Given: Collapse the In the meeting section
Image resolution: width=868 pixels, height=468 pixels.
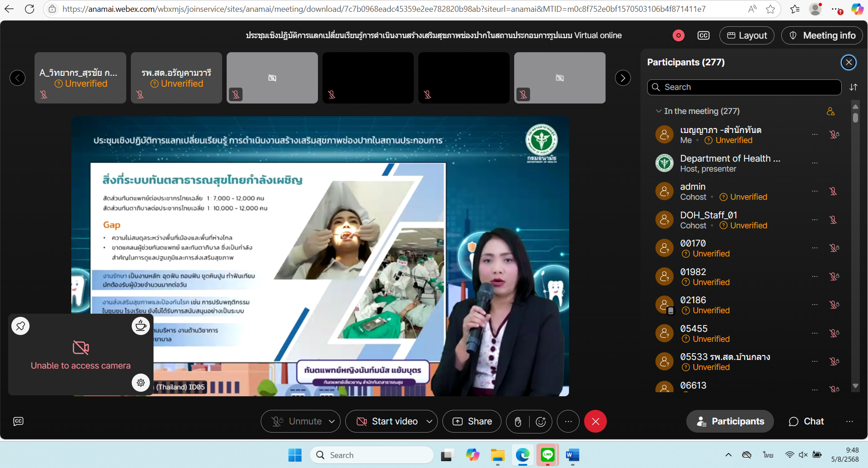Looking at the screenshot, I should click(658, 111).
